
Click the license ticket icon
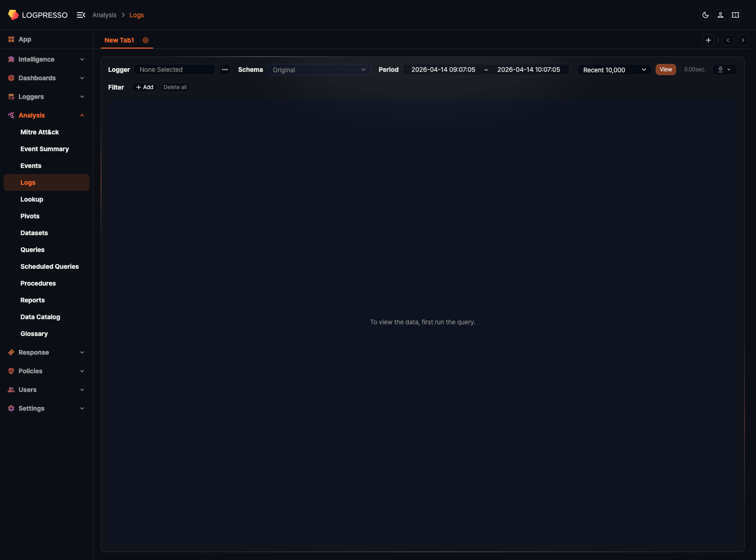[x=735, y=15]
